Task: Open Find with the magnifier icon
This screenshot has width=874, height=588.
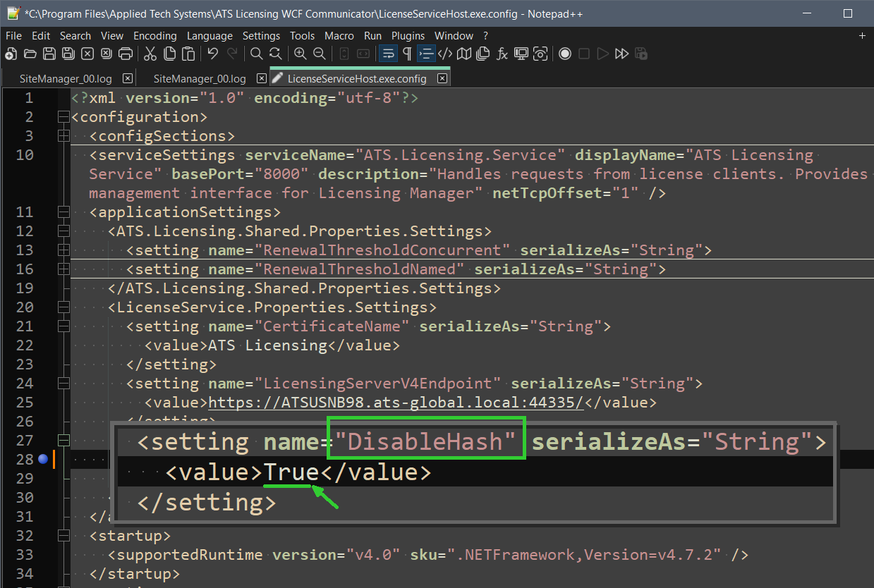Action: coord(257,54)
